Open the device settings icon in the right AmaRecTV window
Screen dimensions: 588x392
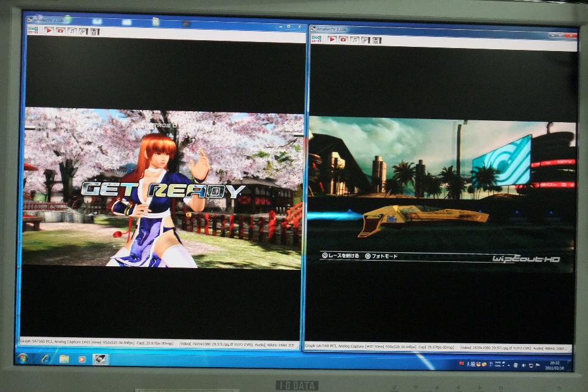tap(317, 39)
